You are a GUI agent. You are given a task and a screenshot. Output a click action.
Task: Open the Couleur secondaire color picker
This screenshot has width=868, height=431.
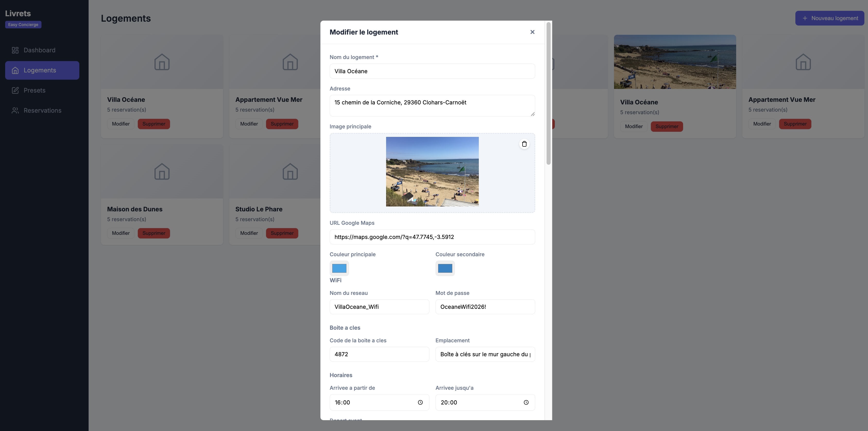[x=445, y=268]
